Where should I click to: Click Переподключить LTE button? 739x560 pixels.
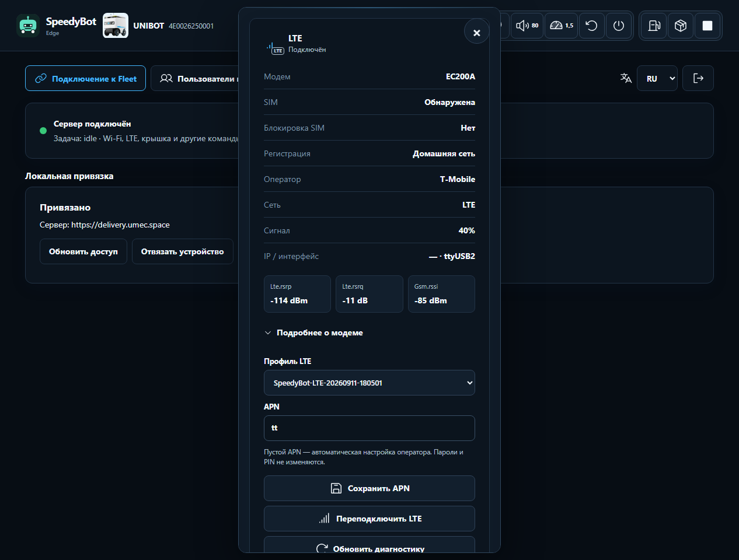[370, 519]
